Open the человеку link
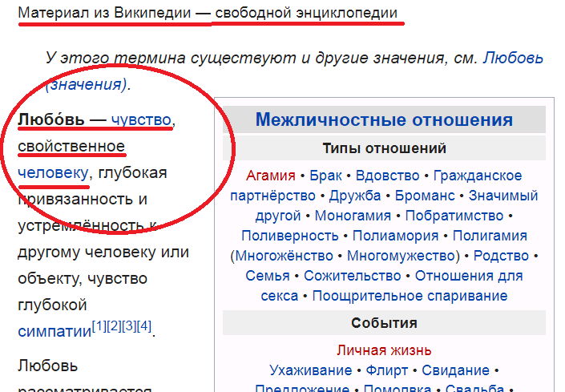 point(53,173)
